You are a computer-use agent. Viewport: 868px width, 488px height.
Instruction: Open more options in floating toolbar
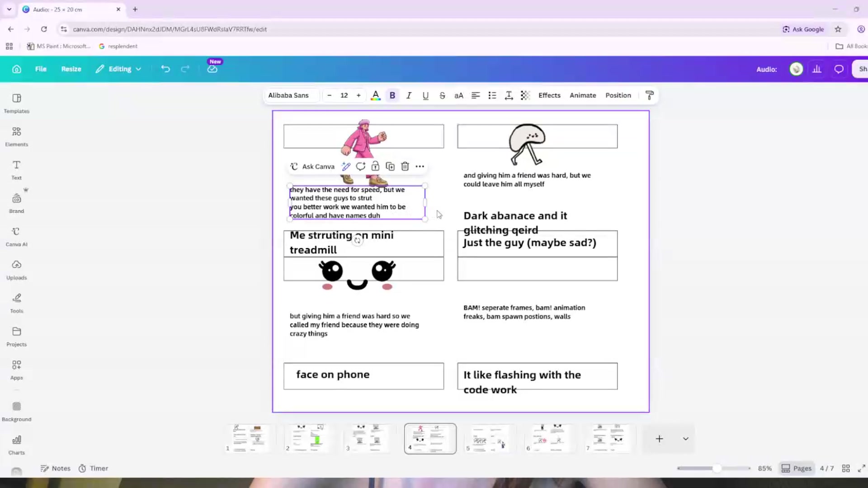420,167
